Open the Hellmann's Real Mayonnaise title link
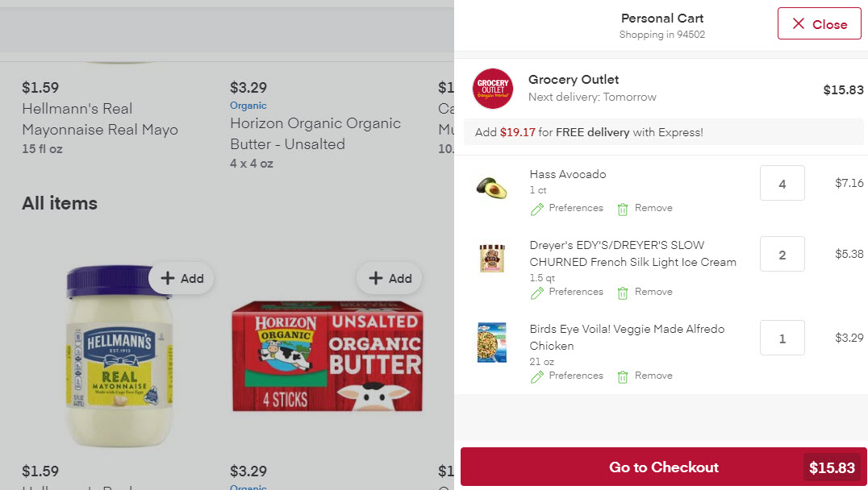The width and height of the screenshot is (868, 490). pyautogui.click(x=100, y=119)
